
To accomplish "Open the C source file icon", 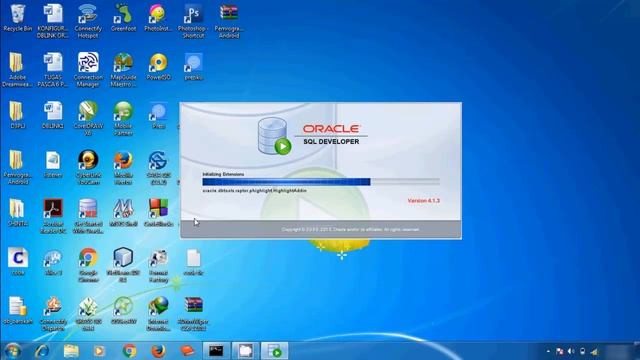I will coord(18,262).
